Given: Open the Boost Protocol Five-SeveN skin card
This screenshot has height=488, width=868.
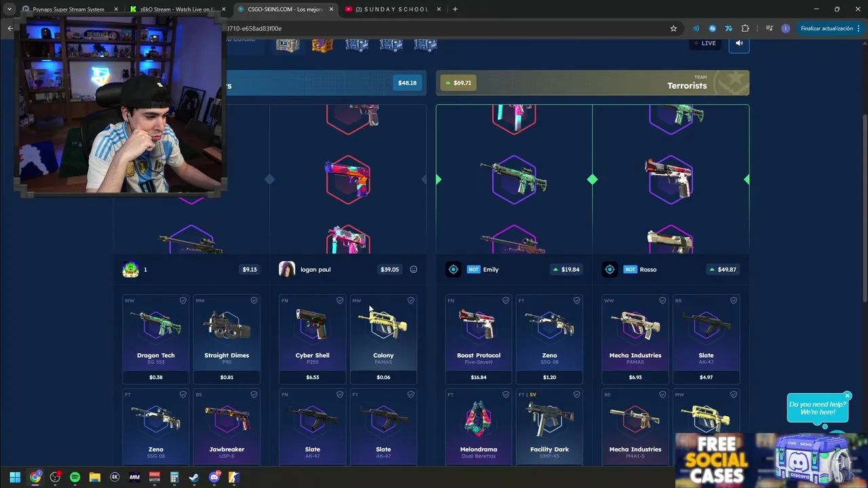Looking at the screenshot, I should 479,339.
